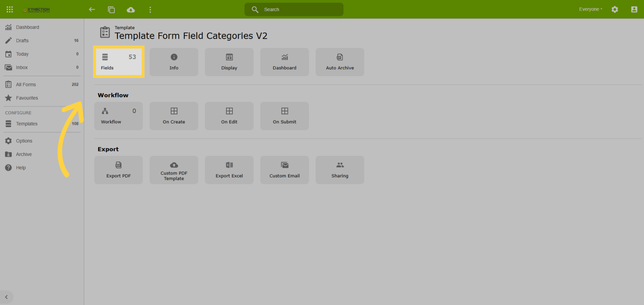Click the Drafts count 16
The height and width of the screenshot is (305, 644).
[x=76, y=40]
